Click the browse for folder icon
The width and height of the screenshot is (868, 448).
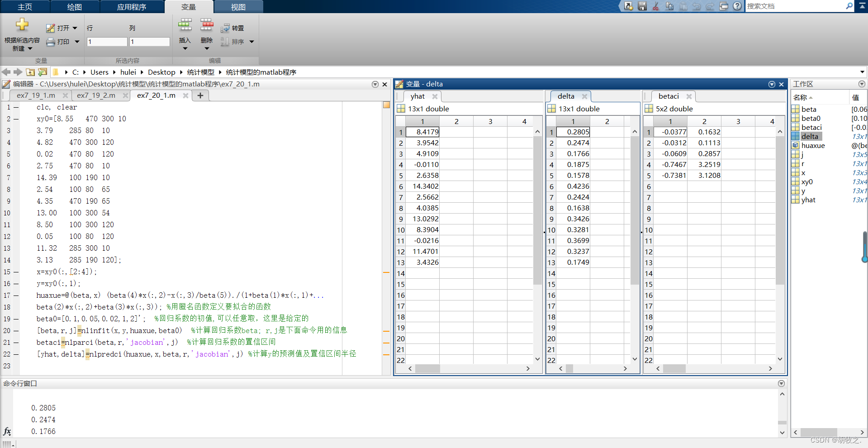pos(43,72)
